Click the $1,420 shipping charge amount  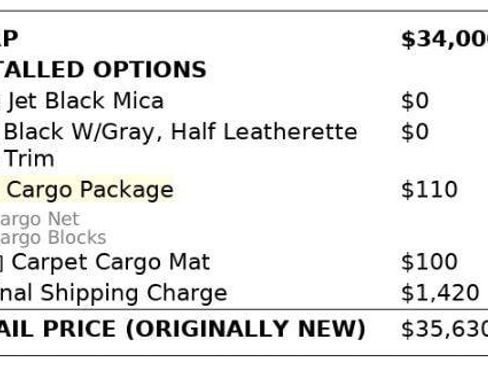pyautogui.click(x=440, y=293)
